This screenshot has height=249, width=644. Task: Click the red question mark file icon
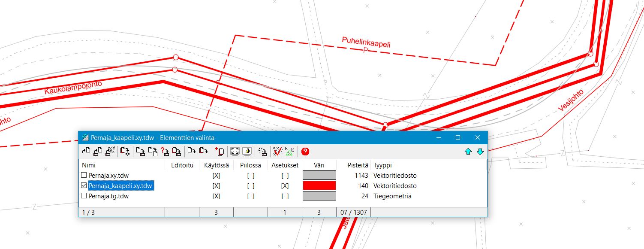165,151
